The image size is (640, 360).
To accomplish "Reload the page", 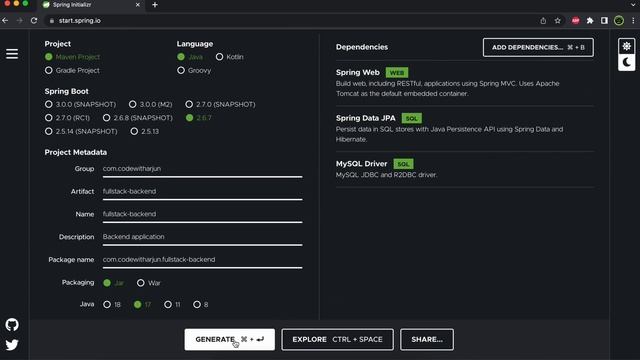I will point(34,20).
